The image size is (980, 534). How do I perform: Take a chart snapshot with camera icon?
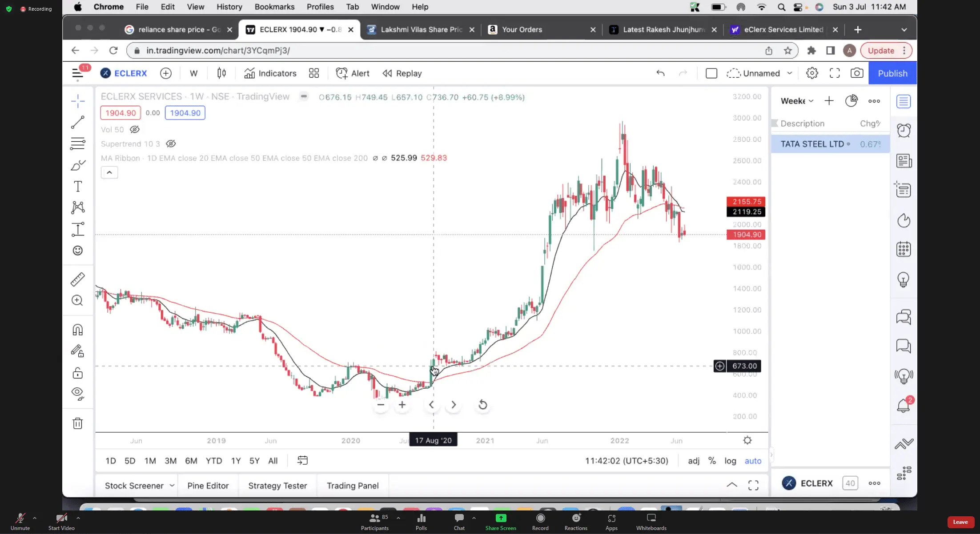[x=856, y=73]
